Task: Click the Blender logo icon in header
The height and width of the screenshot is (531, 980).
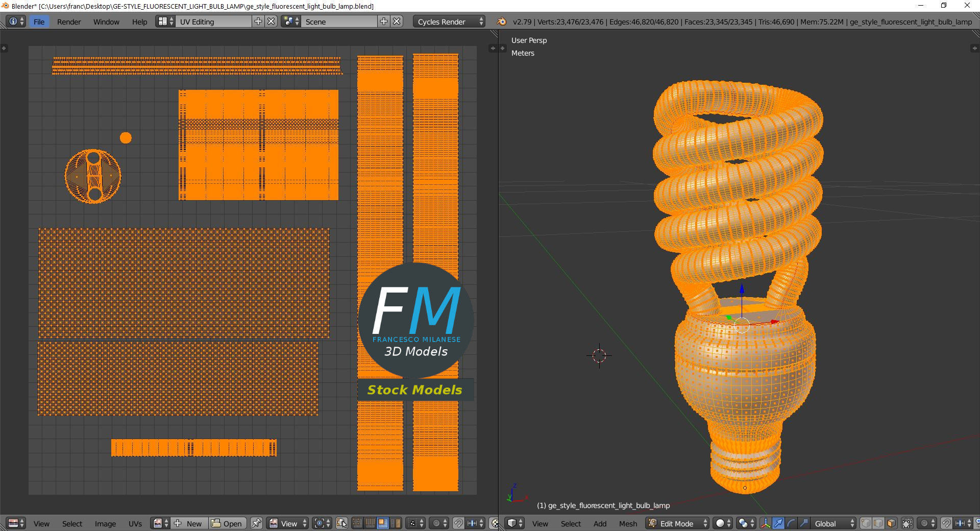Action: 502,21
